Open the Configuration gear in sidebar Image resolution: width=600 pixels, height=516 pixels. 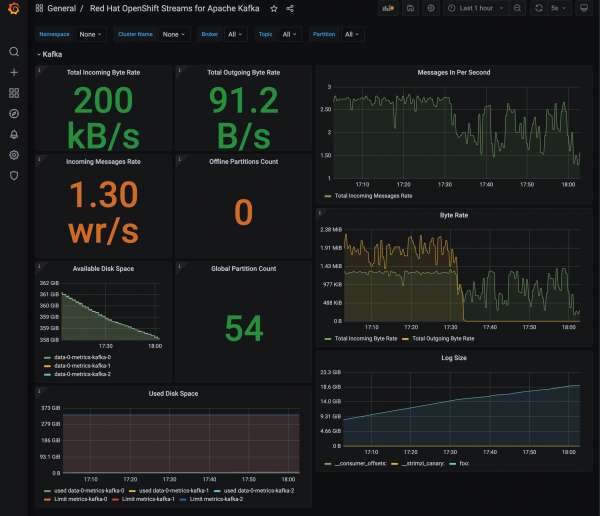13,155
